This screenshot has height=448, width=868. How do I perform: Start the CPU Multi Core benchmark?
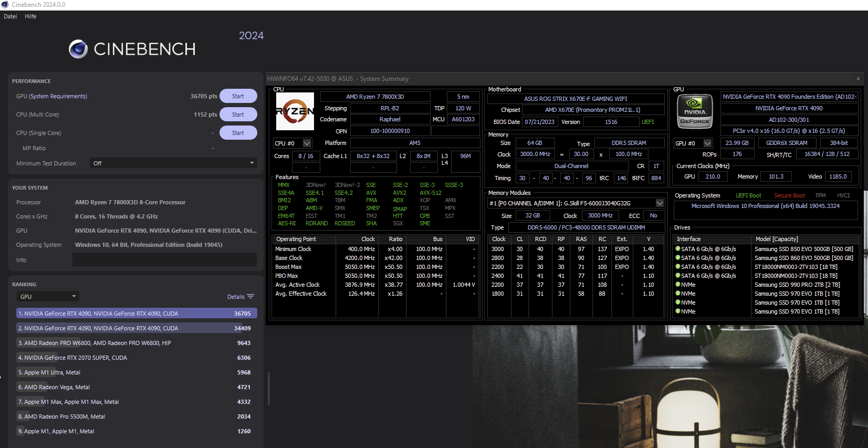tap(238, 114)
